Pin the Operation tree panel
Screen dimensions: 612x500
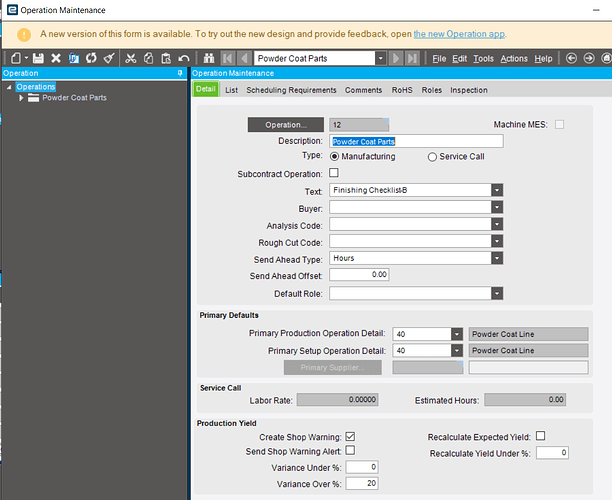[180, 74]
